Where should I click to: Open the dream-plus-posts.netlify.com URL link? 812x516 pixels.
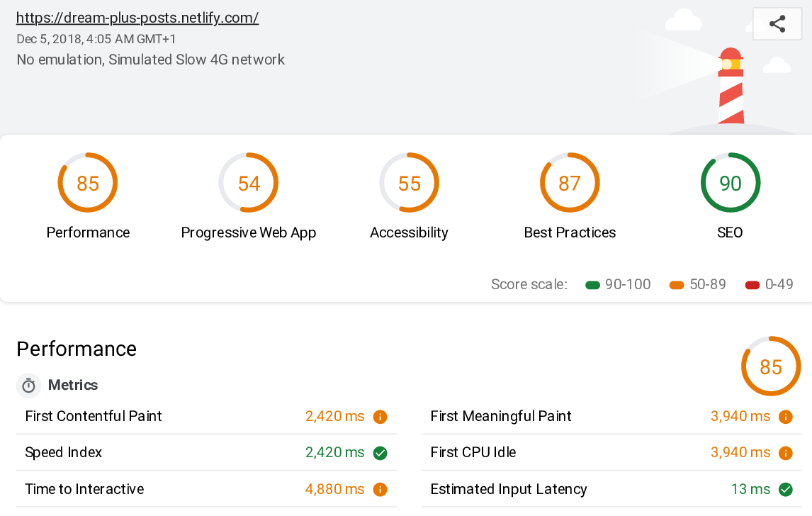(137, 18)
